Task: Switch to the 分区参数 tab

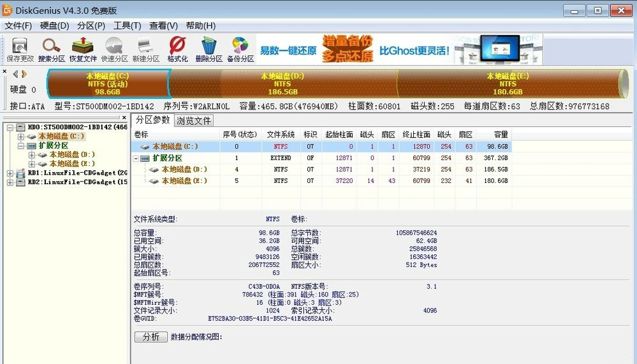Action: [x=153, y=120]
